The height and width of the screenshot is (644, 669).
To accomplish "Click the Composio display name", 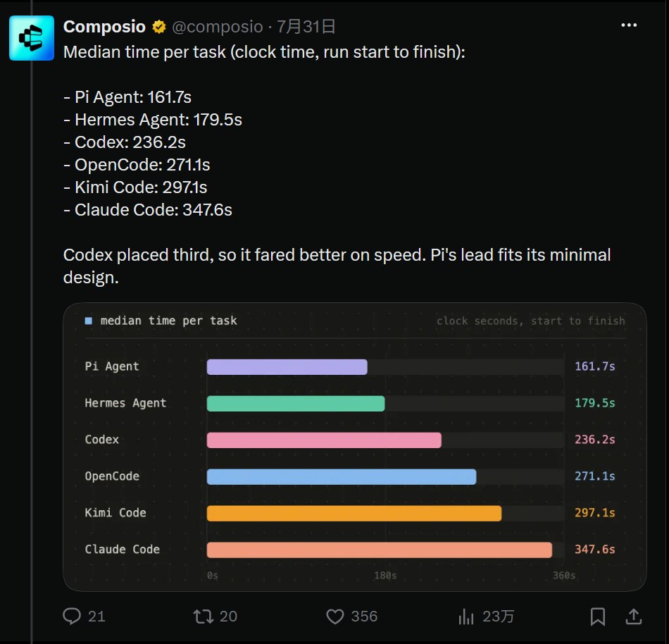I will tap(104, 27).
